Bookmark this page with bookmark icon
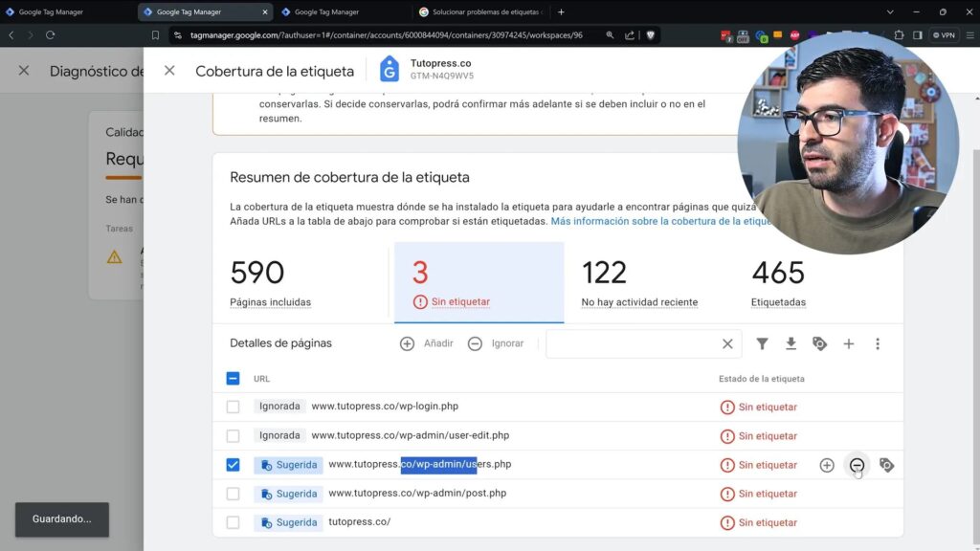This screenshot has width=980, height=551. coord(155,35)
